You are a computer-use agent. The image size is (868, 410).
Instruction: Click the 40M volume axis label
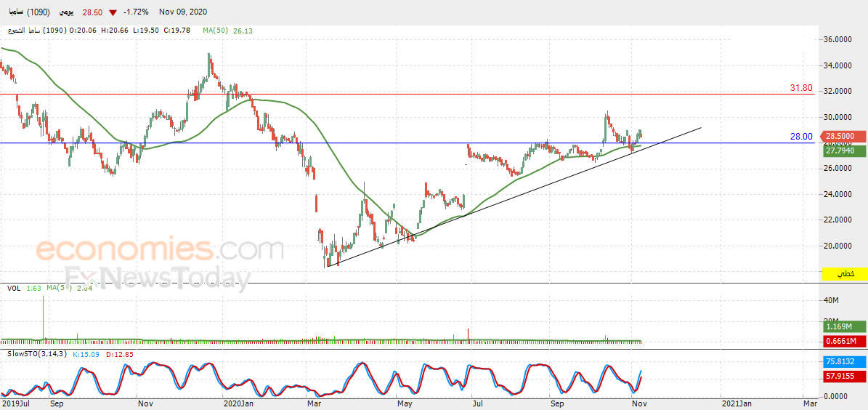(830, 300)
